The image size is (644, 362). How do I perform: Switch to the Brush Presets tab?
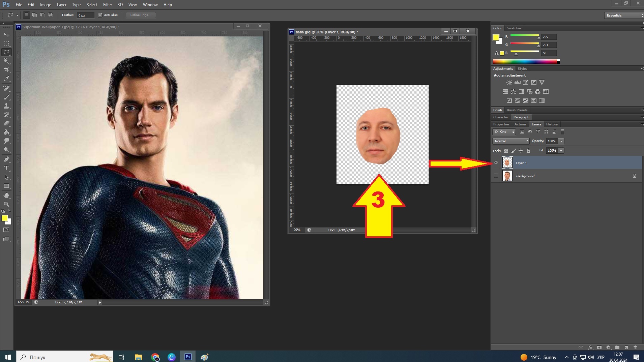(517, 110)
